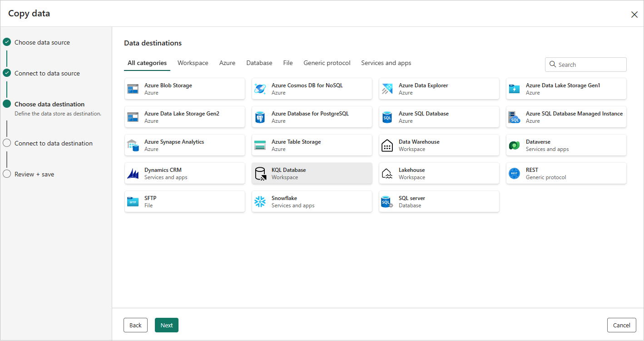The width and height of the screenshot is (644, 341).
Task: Click the Data destinations heading
Action: (x=153, y=43)
